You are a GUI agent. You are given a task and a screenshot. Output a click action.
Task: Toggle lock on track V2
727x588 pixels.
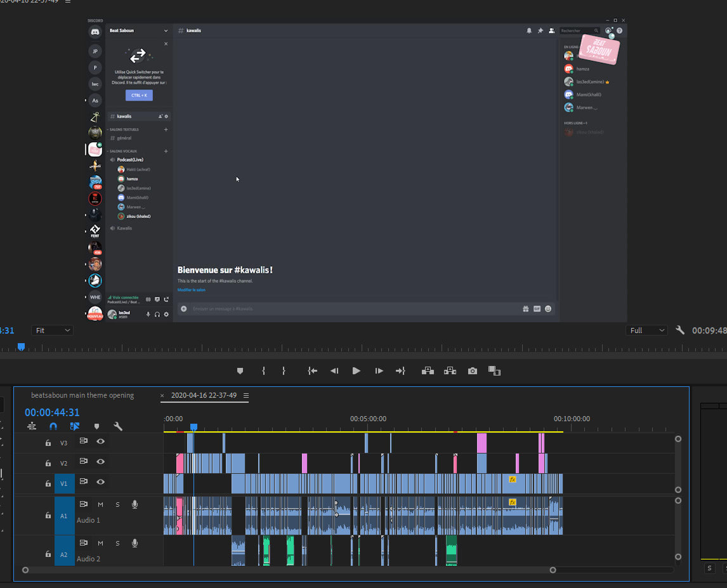[x=48, y=464]
